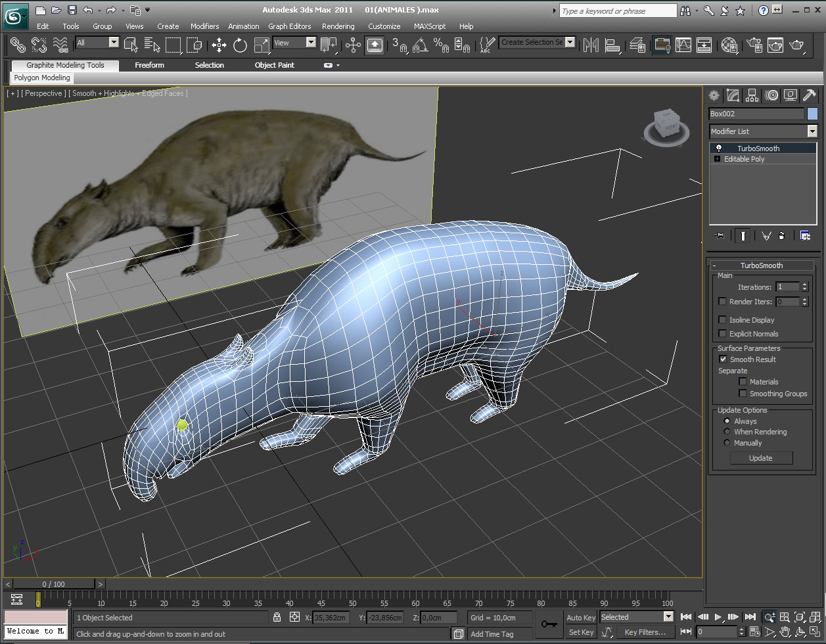826x644 pixels.
Task: Enable the Isoline Display checkbox
Action: point(723,320)
